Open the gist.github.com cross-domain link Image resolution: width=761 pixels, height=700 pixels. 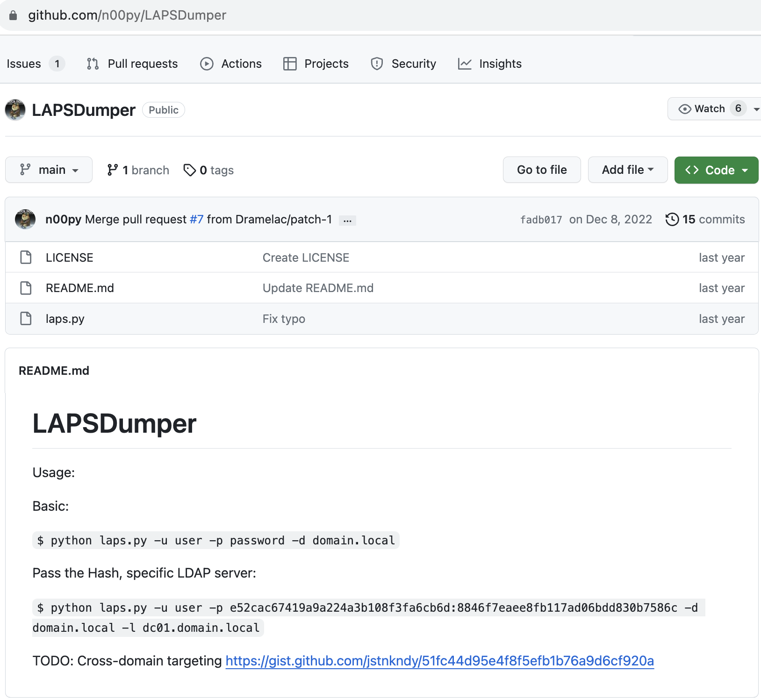pos(439,661)
